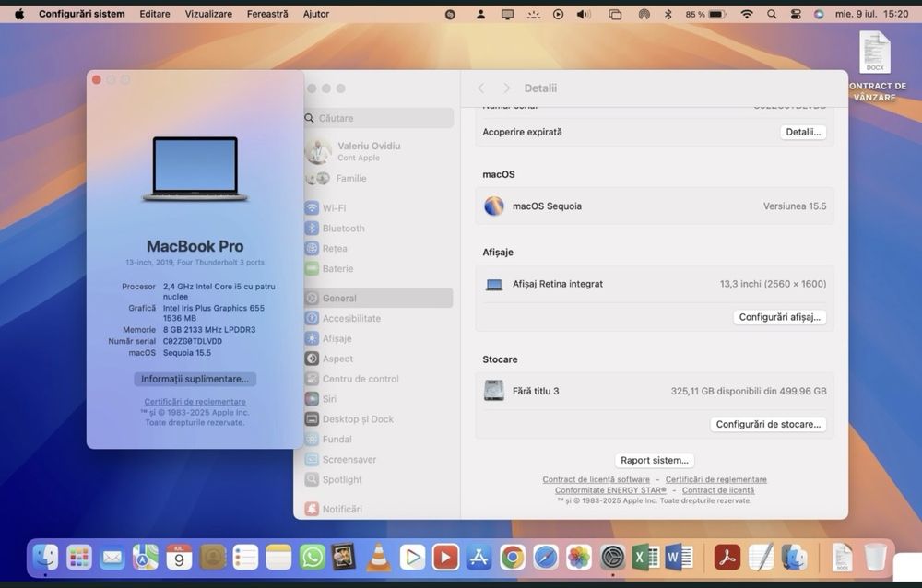Click the Bluetooth menu bar icon

tap(668, 14)
